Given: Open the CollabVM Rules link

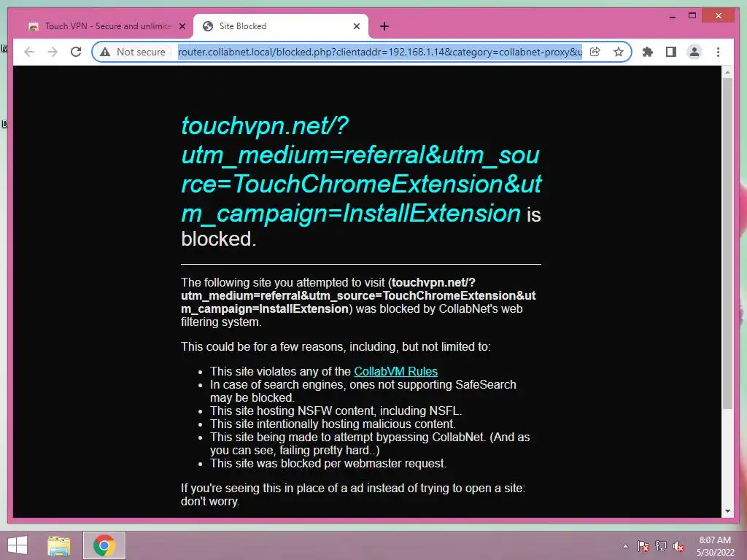Looking at the screenshot, I should click(x=395, y=371).
